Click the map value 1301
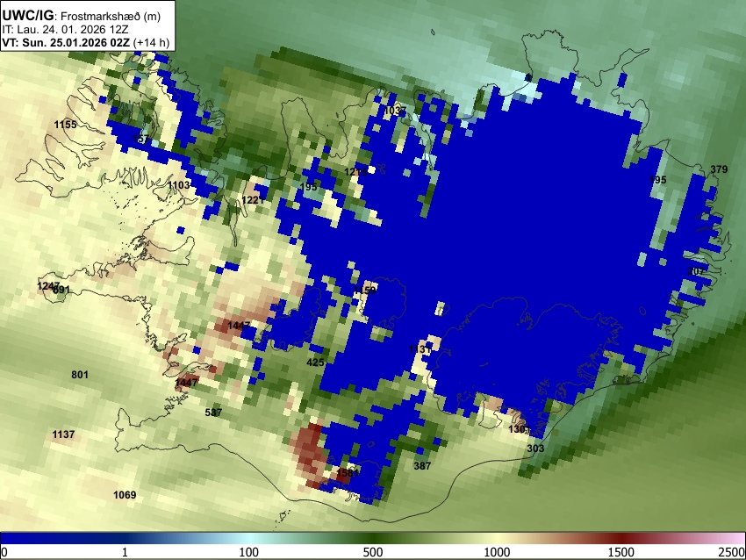The height and width of the screenshot is (560, 746). click(x=520, y=429)
